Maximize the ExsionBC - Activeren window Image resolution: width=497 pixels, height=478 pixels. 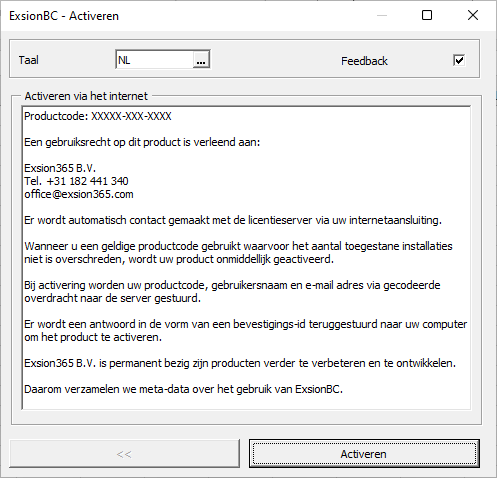[427, 15]
